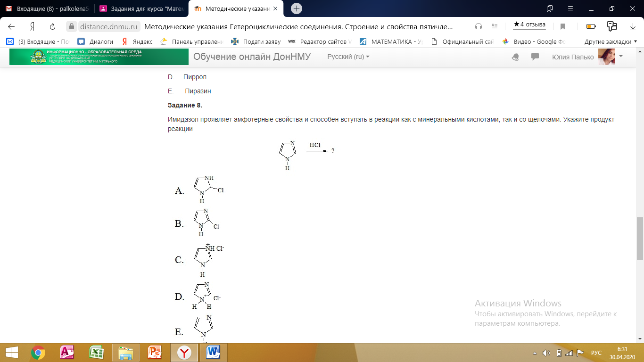Click 'Обучение онлайн ДонНМУ' site title

pos(252,57)
